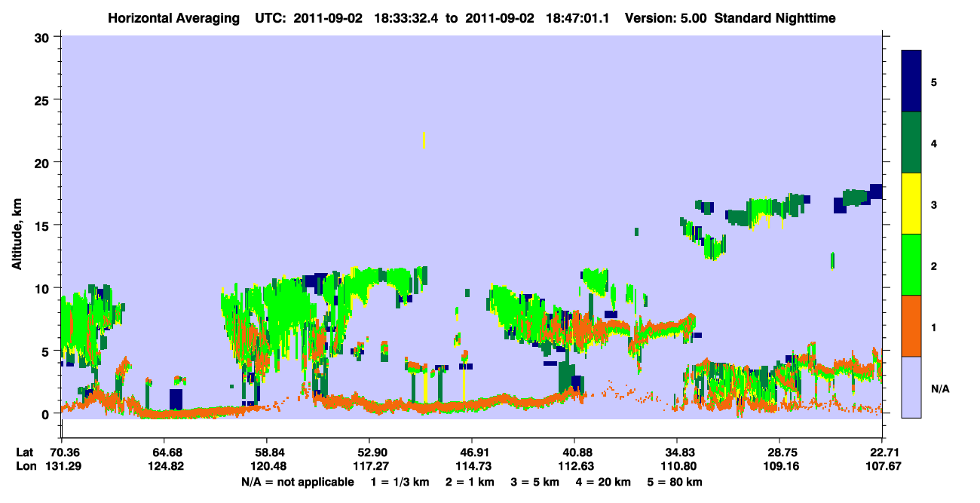980x503 pixels.
Task: Click latitude value '70.36'
Action: point(66,452)
